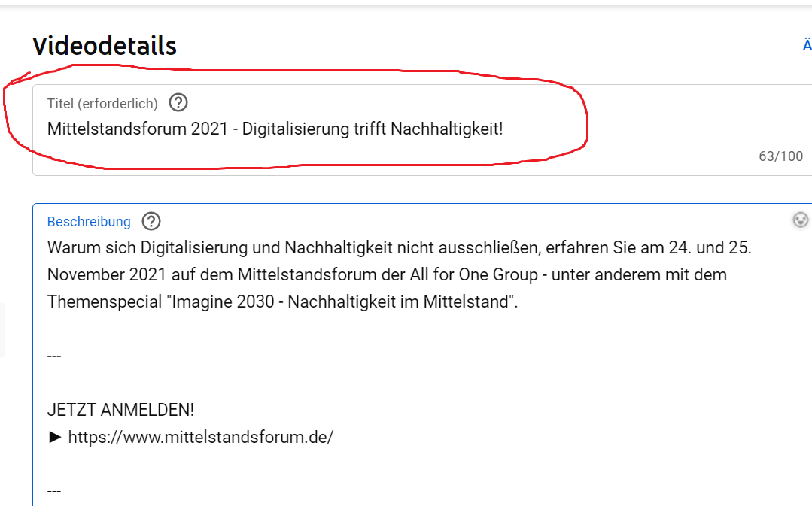The width and height of the screenshot is (812, 506).
Task: Click the 63/100 character counter
Action: coord(780,156)
